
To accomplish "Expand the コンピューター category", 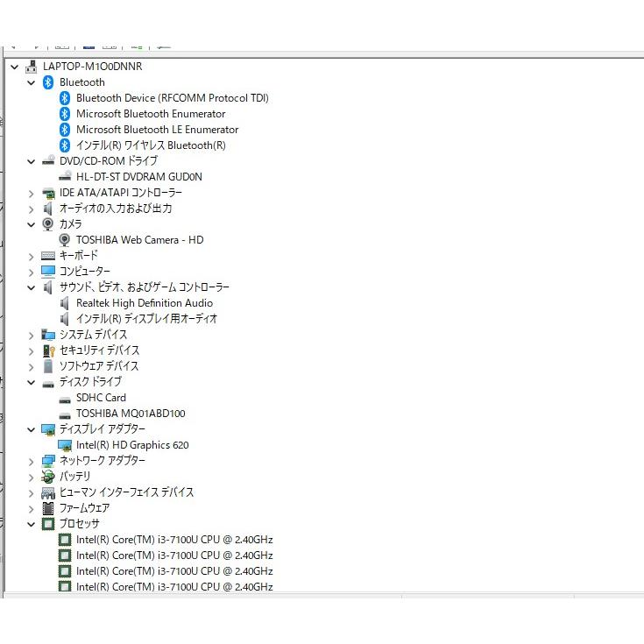I will 32,272.
